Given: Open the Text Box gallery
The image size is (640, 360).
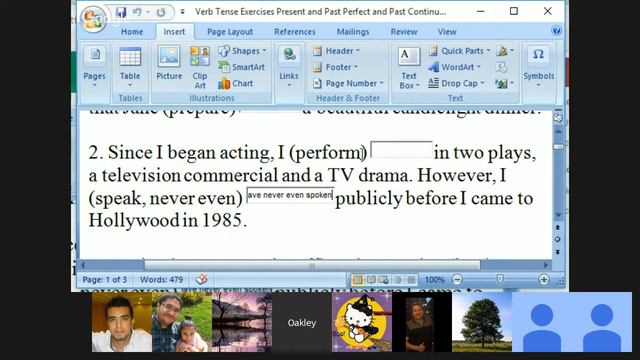Looking at the screenshot, I should pyautogui.click(x=409, y=68).
